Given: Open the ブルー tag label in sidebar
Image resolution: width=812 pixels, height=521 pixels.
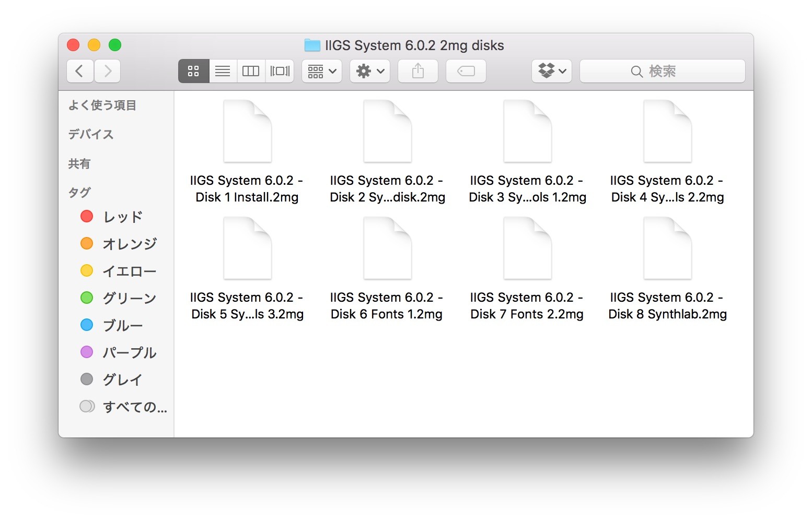Looking at the screenshot, I should (123, 326).
